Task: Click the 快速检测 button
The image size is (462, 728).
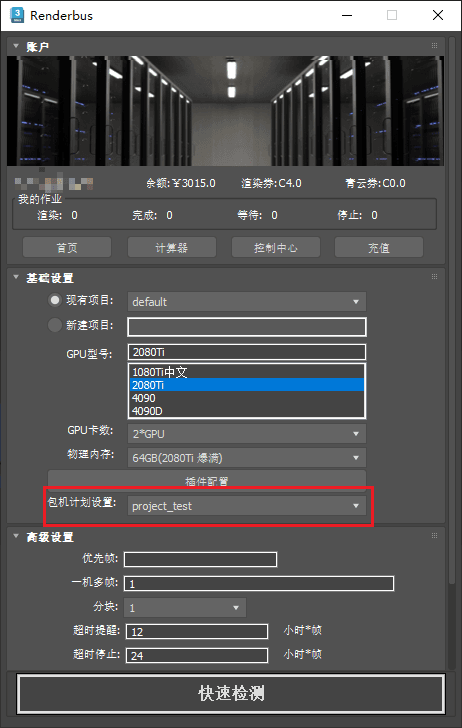Action: 231,694
